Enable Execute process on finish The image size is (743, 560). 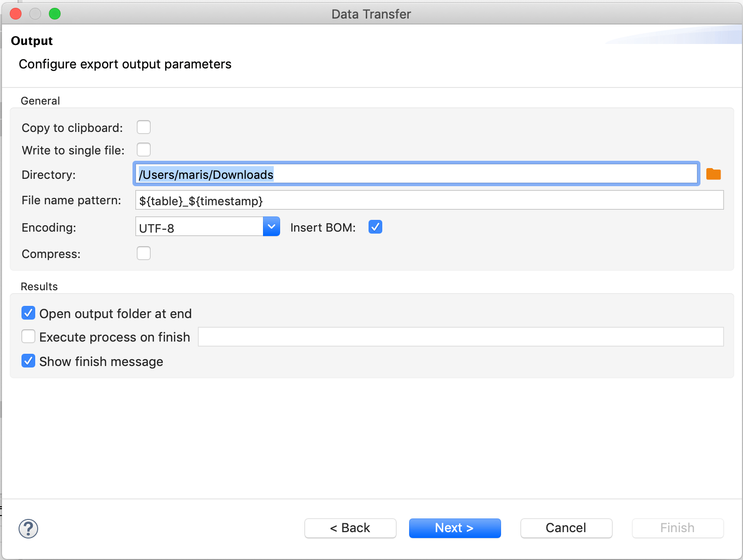28,336
